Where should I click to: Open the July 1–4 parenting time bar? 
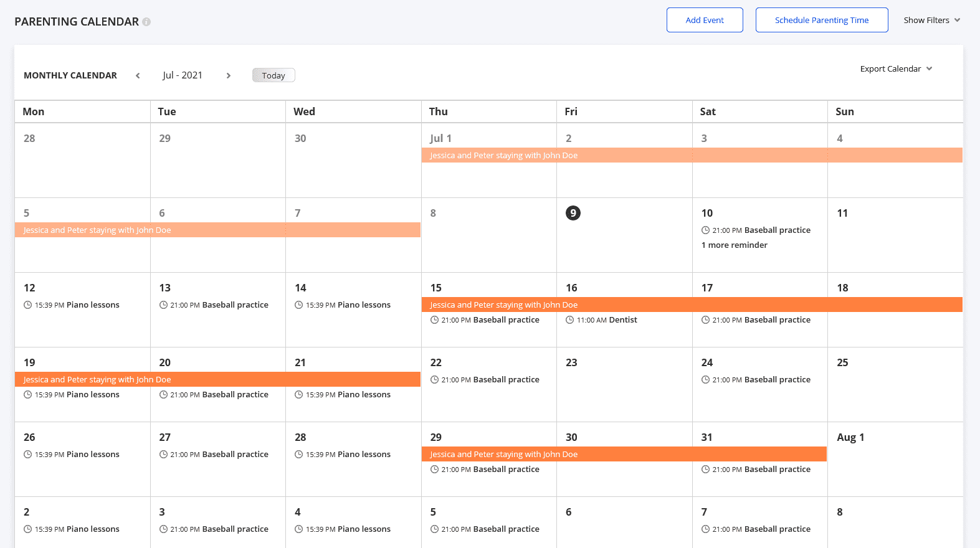click(692, 156)
